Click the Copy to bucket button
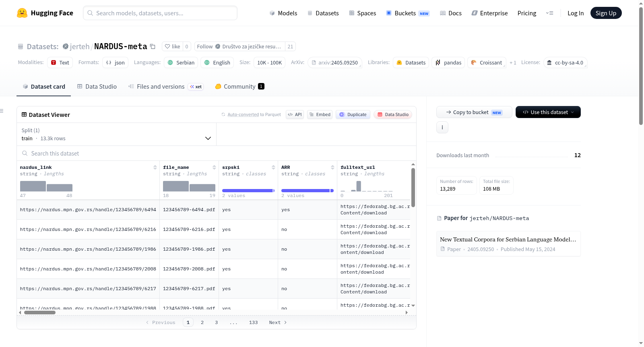Image resolution: width=644 pixels, height=347 pixels. (x=474, y=112)
